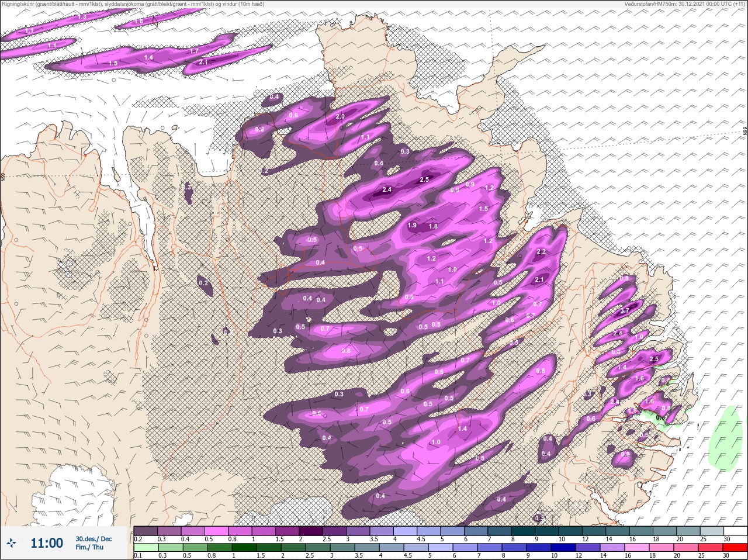The width and height of the screenshot is (748, 560).
Task: Click the 3.7 precipitation value on map
Action: [x=625, y=310]
